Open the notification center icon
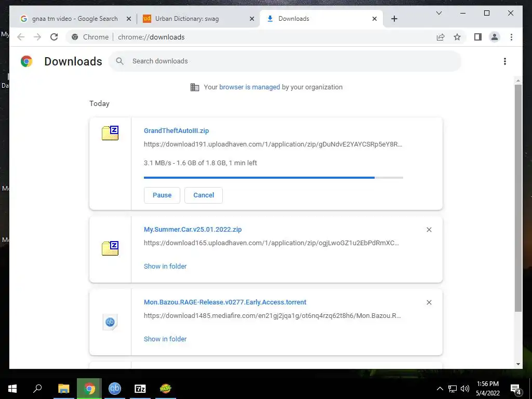The width and height of the screenshot is (532, 399). click(x=516, y=389)
